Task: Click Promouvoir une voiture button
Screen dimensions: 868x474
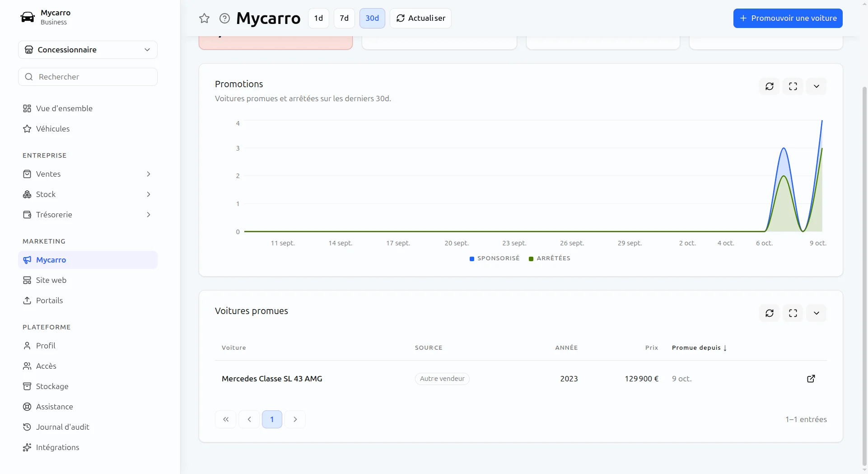Action: coord(788,18)
